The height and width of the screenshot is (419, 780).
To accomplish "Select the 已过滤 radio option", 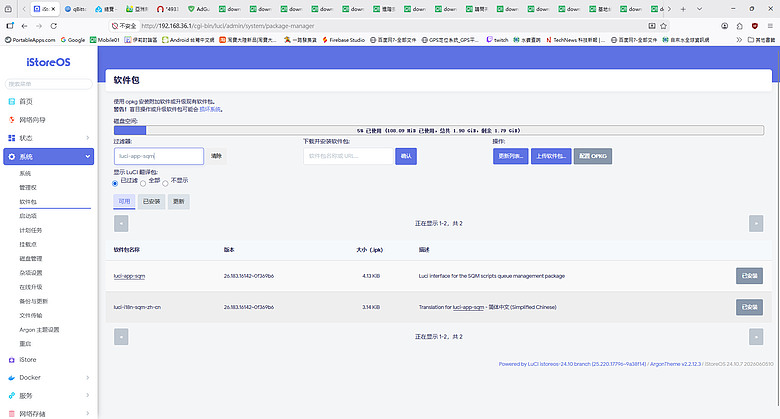I will 115,183.
